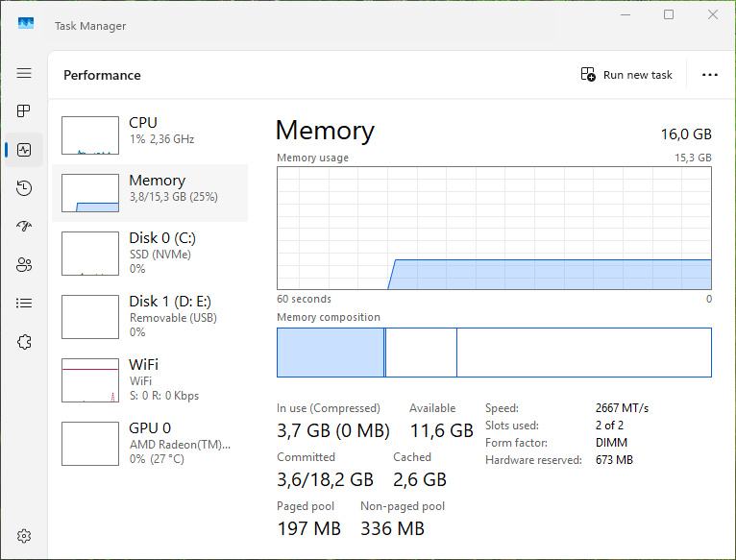The height and width of the screenshot is (560, 736).
Task: Select the WiFi performance item
Action: (150, 380)
